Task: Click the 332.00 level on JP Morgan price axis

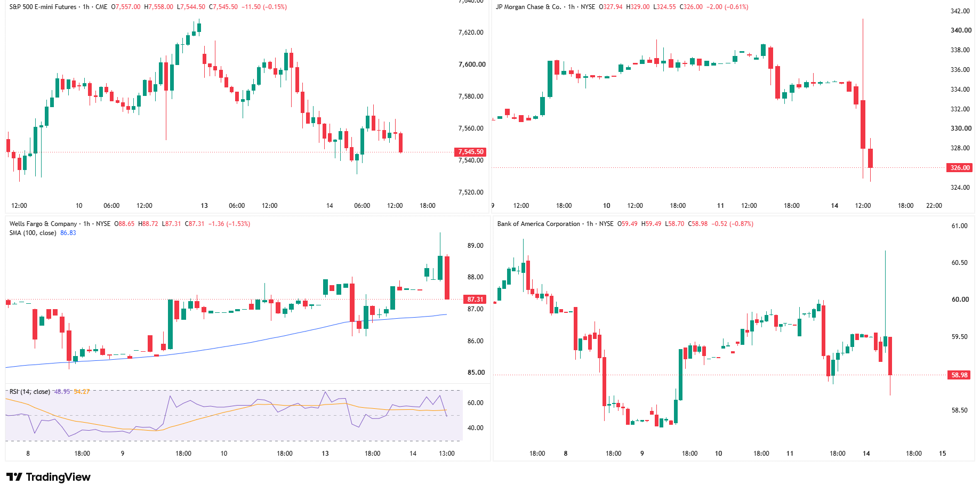Action: [x=960, y=109]
